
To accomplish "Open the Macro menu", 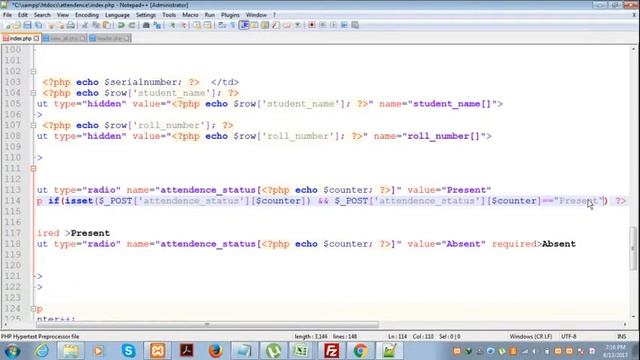I will pyautogui.click(x=190, y=15).
